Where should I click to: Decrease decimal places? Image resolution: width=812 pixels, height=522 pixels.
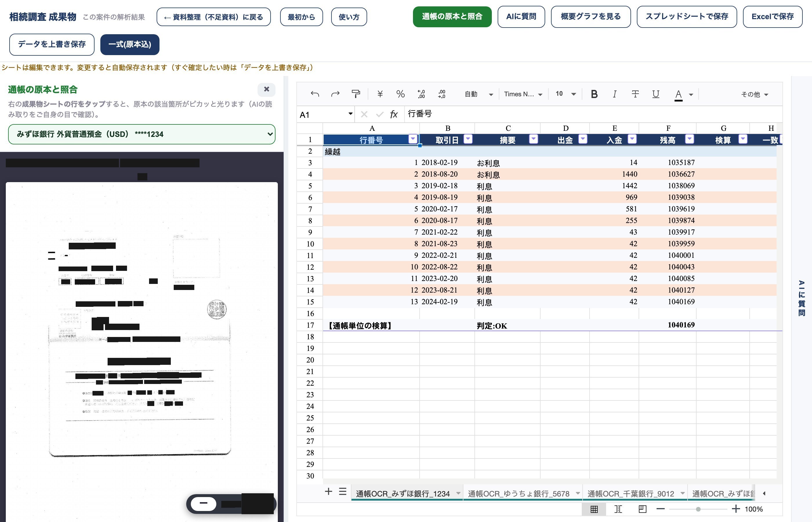click(421, 94)
